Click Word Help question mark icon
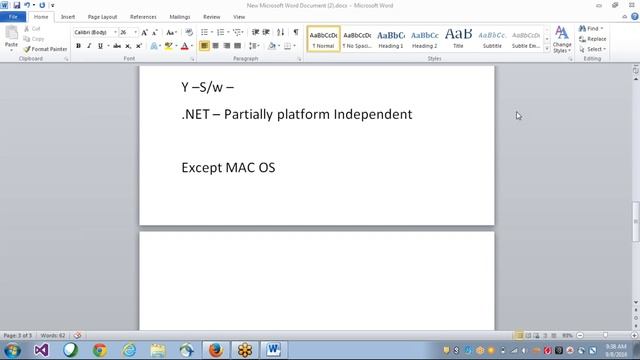 point(635,16)
